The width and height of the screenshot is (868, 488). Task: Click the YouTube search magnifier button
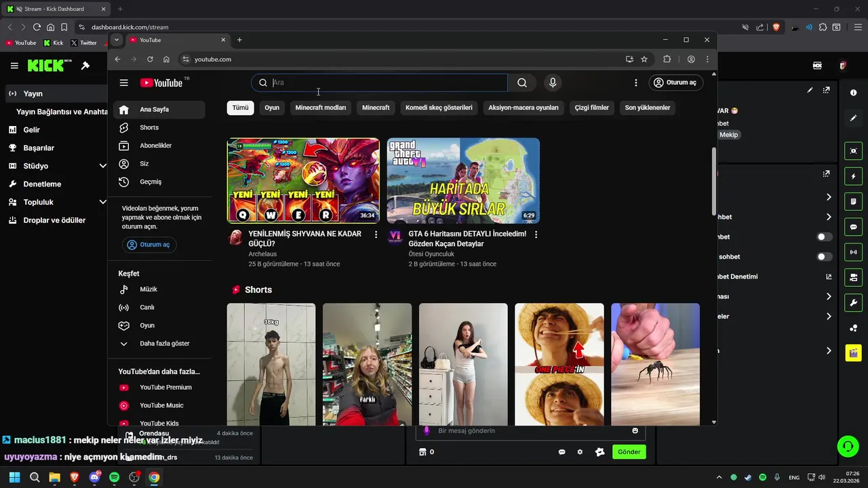[x=522, y=83]
